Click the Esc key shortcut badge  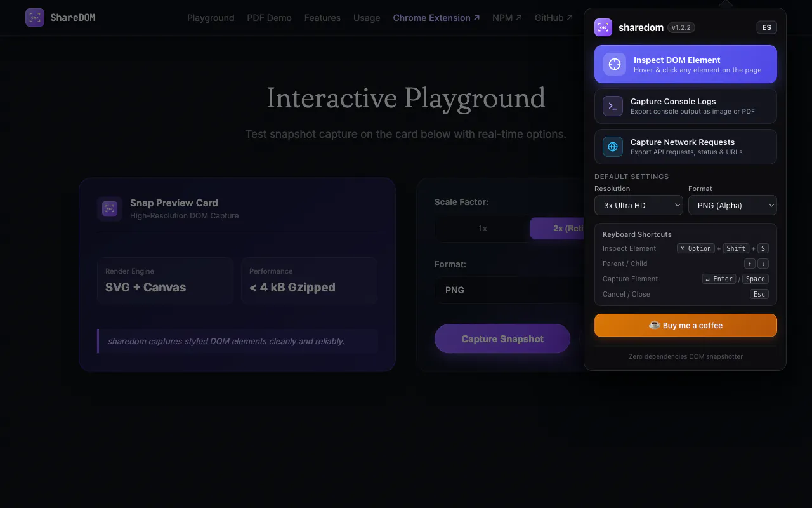(x=759, y=294)
